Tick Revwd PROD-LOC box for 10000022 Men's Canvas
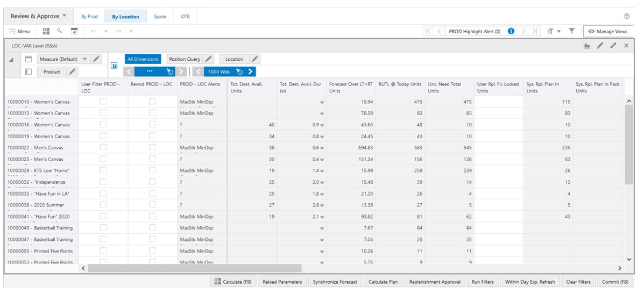The width and height of the screenshot is (644, 294). pos(152,147)
